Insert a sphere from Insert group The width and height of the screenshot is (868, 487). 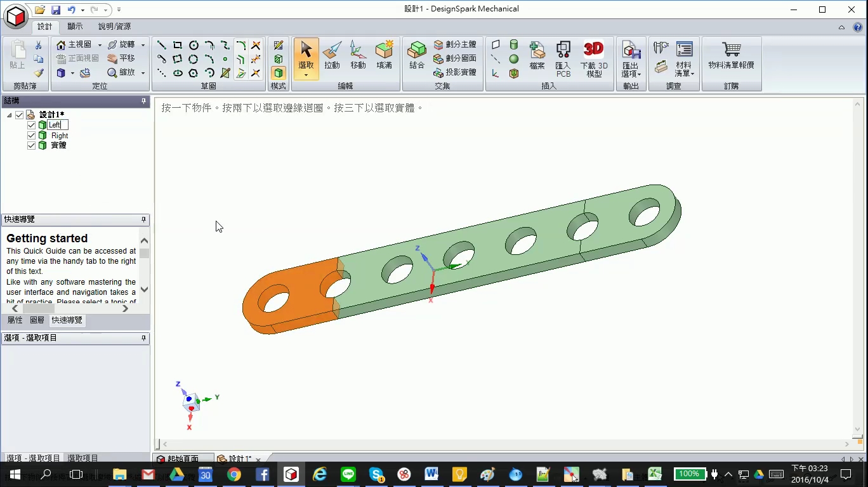click(x=514, y=59)
